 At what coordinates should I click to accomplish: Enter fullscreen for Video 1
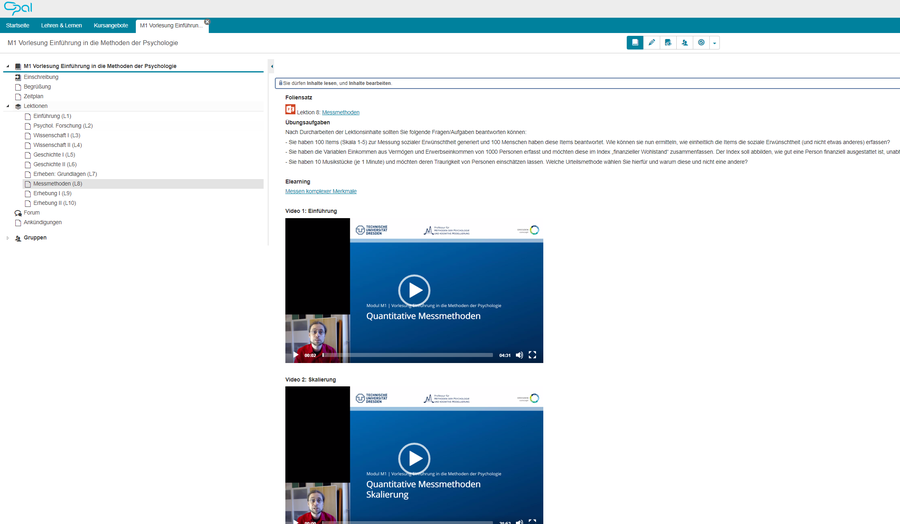pos(533,355)
